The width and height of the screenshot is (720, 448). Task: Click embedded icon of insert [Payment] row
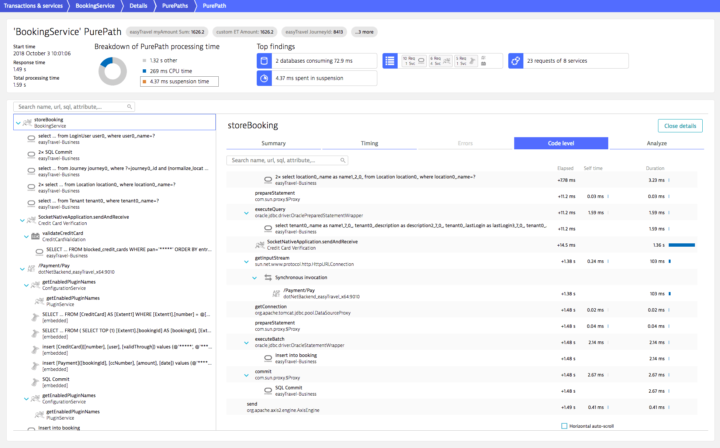pyautogui.click(x=35, y=366)
